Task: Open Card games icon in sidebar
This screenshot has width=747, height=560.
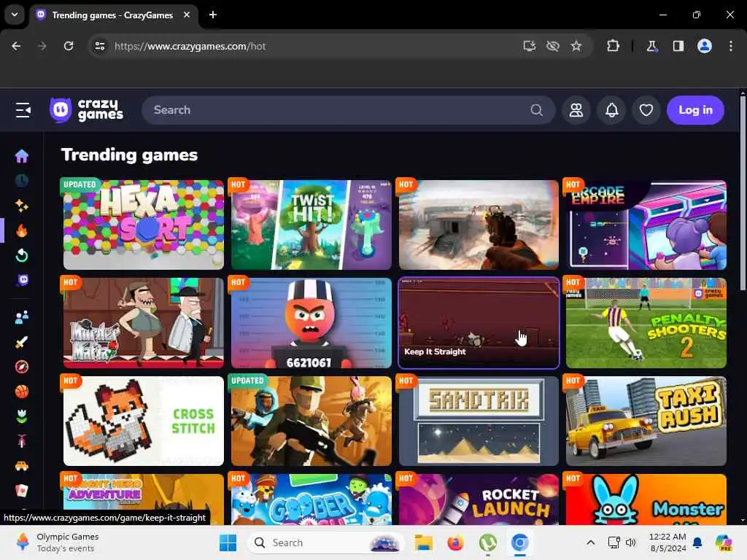Action: [21, 491]
